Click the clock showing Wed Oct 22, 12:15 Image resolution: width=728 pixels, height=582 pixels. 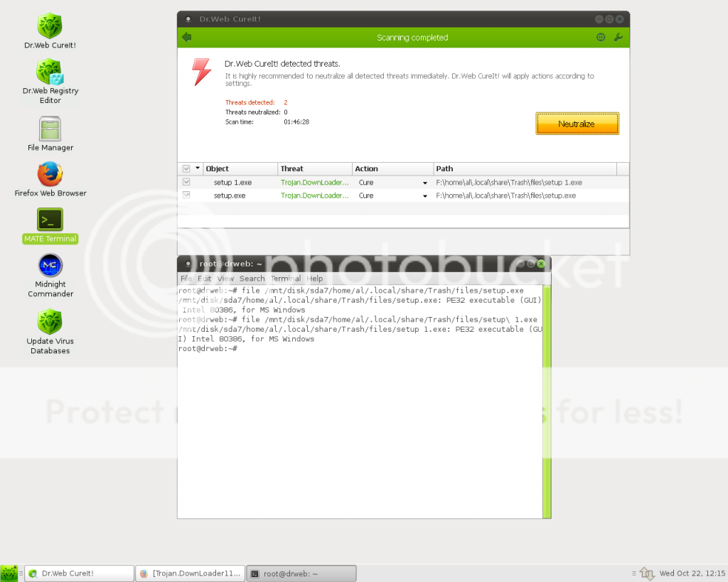point(692,573)
